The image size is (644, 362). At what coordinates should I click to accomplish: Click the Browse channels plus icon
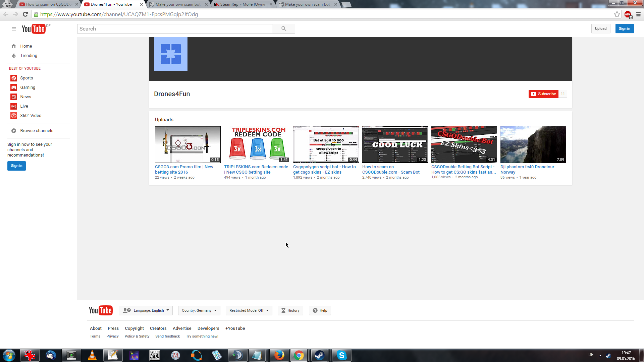[x=14, y=131]
